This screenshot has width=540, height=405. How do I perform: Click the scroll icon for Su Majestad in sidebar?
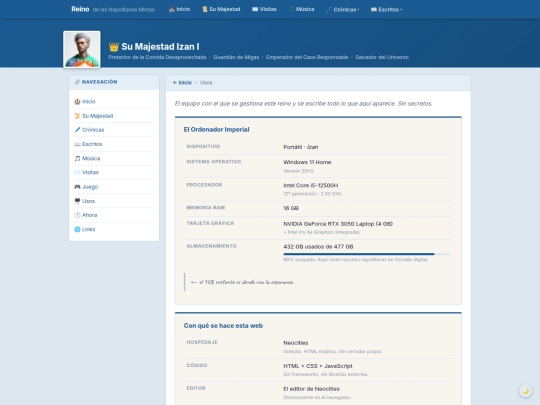tap(77, 116)
